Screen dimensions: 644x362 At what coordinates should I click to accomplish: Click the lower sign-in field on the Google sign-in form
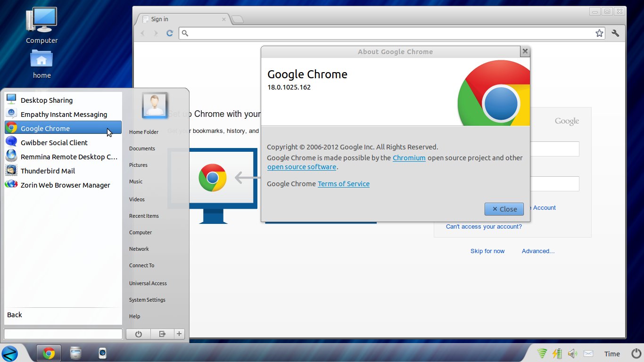pos(554,184)
